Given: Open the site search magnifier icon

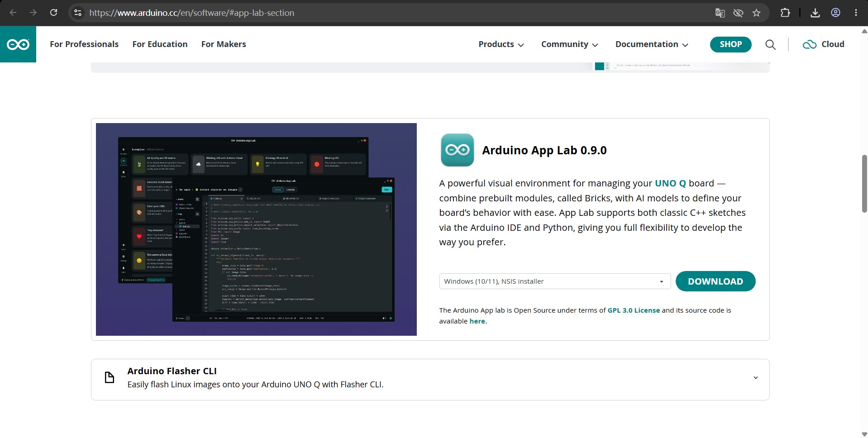Looking at the screenshot, I should (x=770, y=44).
